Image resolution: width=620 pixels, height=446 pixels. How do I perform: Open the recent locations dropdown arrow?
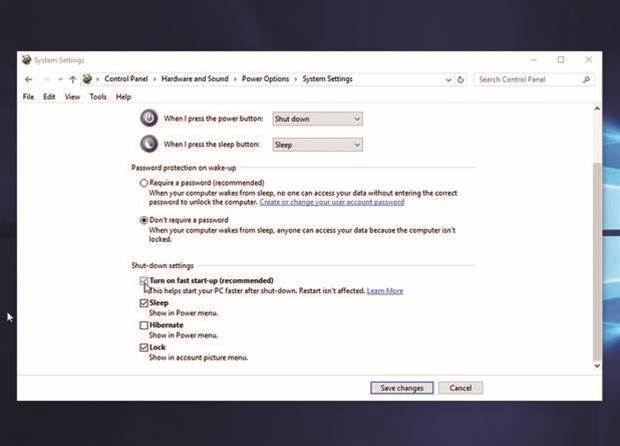[60, 79]
